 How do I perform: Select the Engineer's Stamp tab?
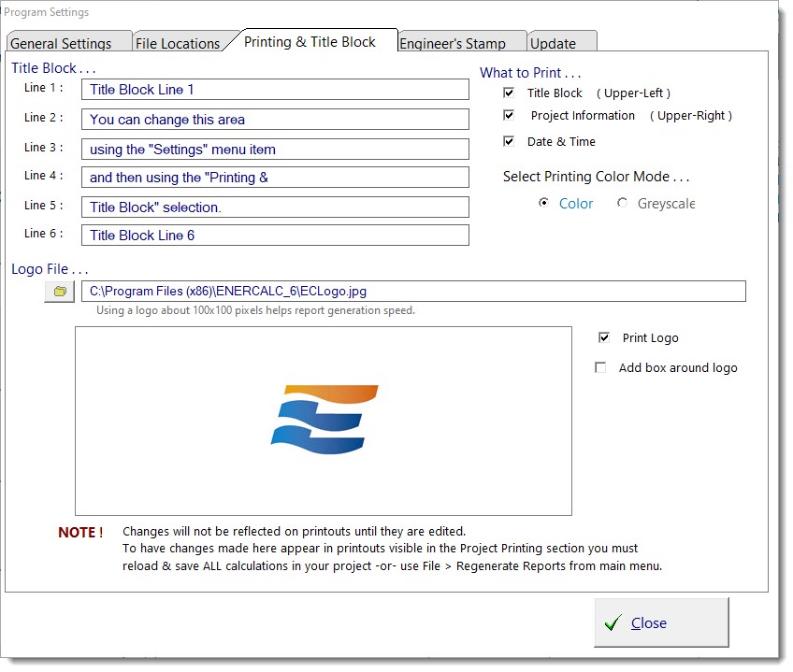tap(453, 43)
